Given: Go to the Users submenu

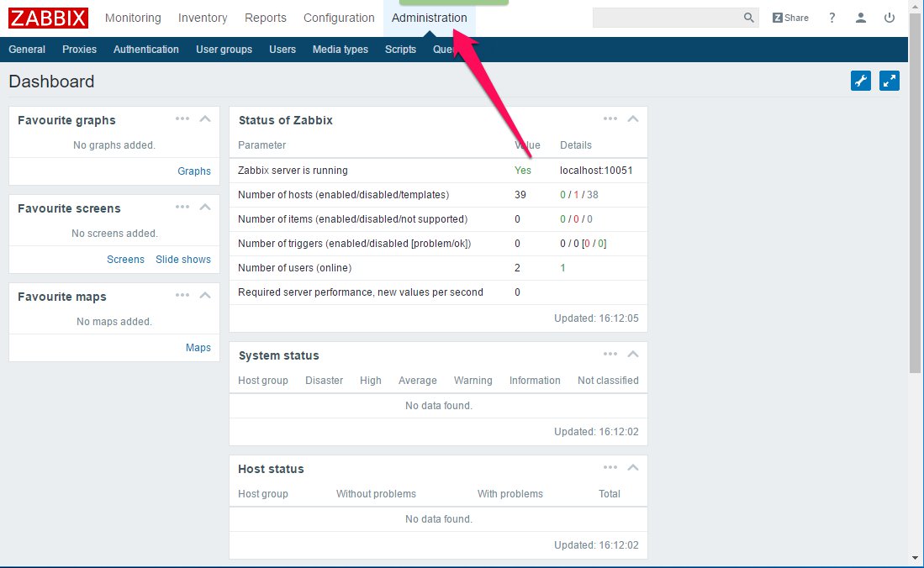Looking at the screenshot, I should coord(282,50).
